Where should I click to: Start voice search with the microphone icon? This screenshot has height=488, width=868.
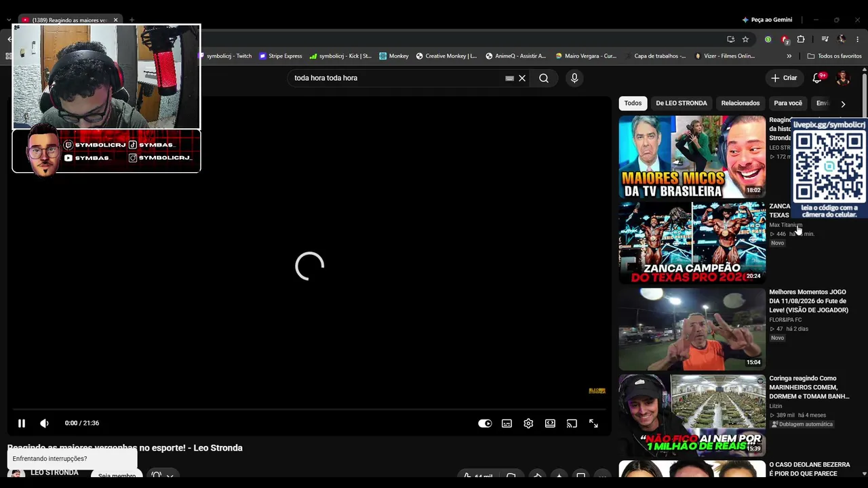click(574, 78)
